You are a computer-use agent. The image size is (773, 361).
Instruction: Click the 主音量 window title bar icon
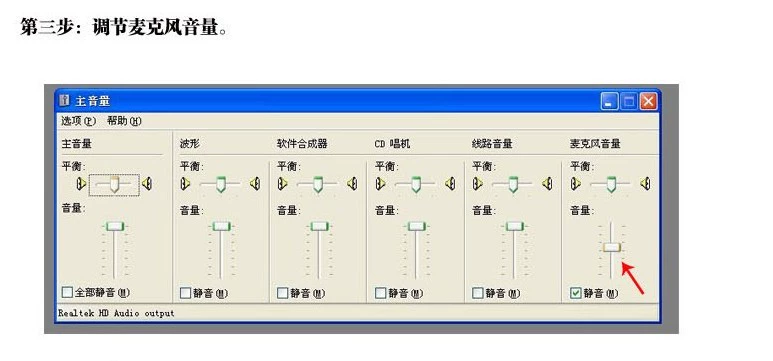[65, 101]
